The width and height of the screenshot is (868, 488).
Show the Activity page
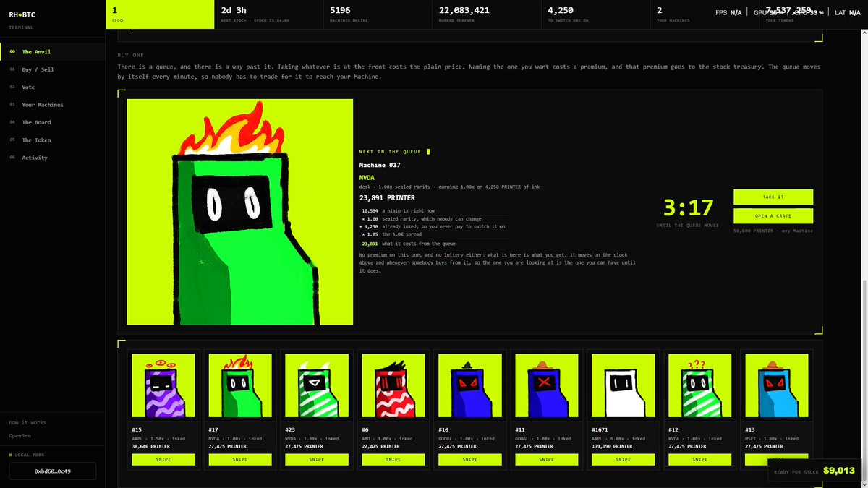[52, 158]
